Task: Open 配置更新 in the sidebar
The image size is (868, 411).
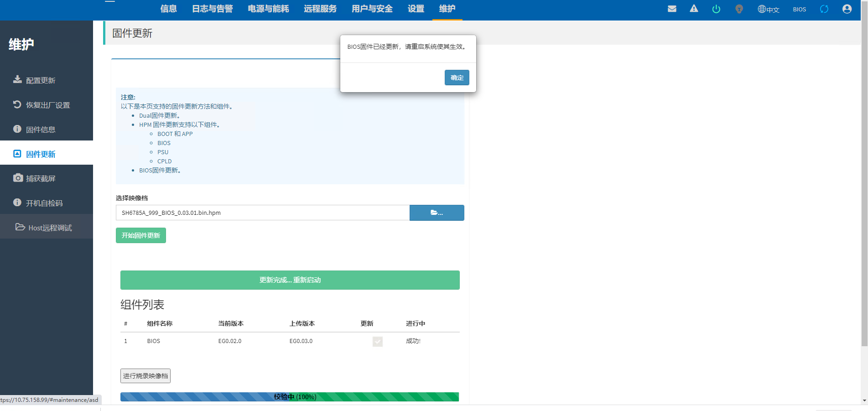Action: pos(41,80)
